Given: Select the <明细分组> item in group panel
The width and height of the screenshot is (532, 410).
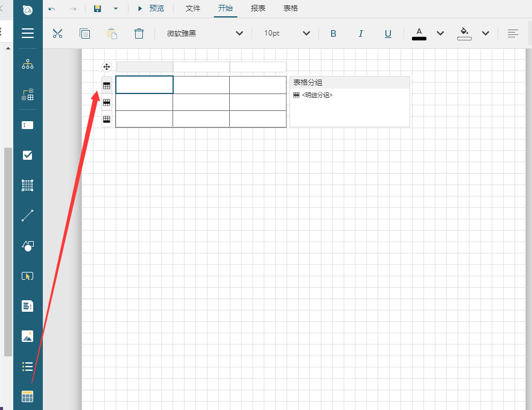Looking at the screenshot, I should coord(312,95).
